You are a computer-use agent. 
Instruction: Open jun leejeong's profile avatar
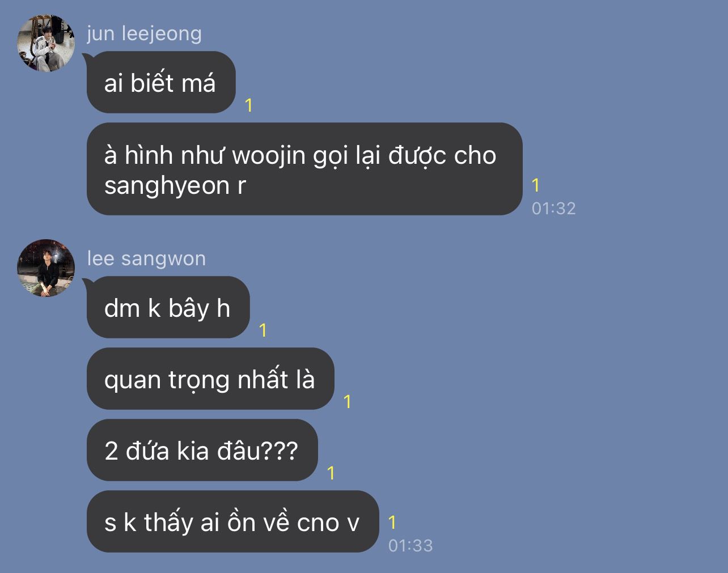[46, 44]
